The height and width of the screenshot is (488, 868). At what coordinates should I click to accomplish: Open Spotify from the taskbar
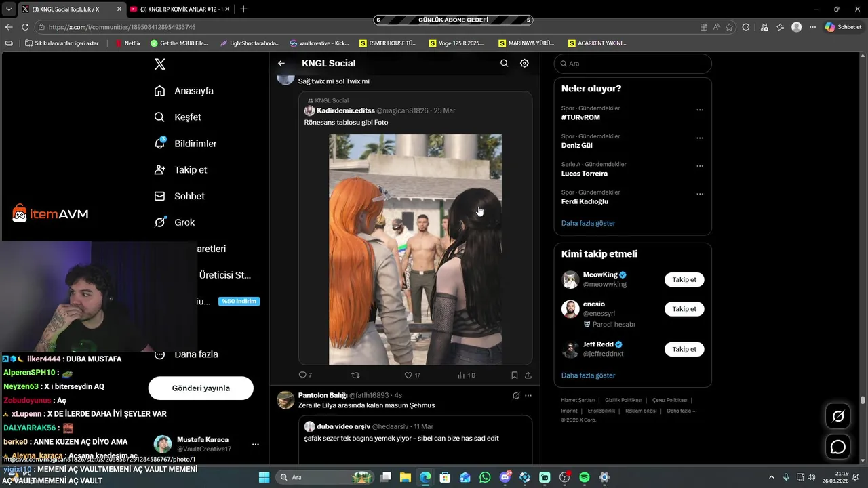coord(584,477)
